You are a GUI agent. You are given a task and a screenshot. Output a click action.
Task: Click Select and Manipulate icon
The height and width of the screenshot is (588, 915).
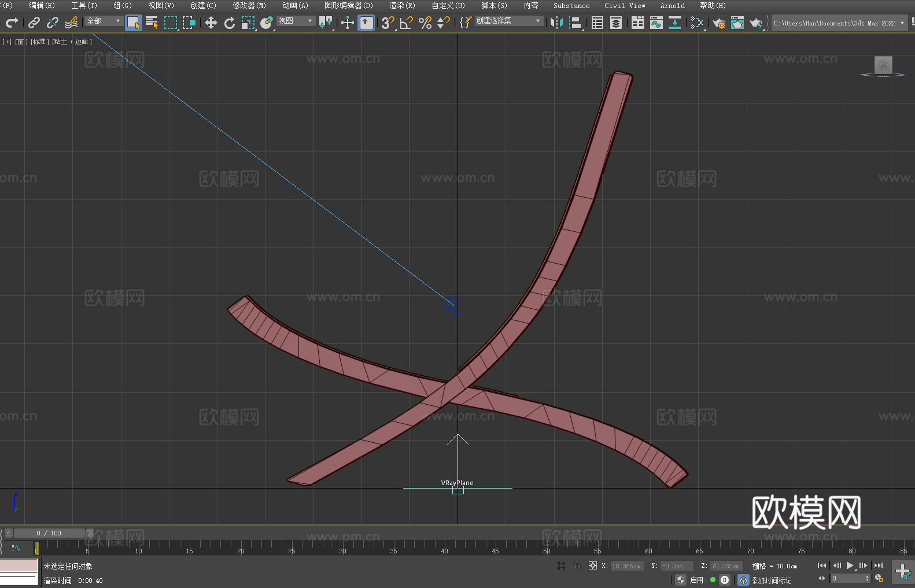(x=348, y=23)
